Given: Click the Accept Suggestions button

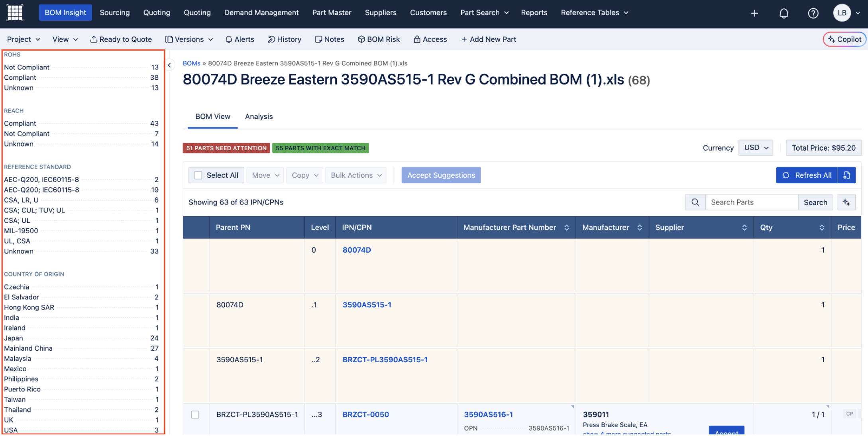Looking at the screenshot, I should tap(441, 175).
